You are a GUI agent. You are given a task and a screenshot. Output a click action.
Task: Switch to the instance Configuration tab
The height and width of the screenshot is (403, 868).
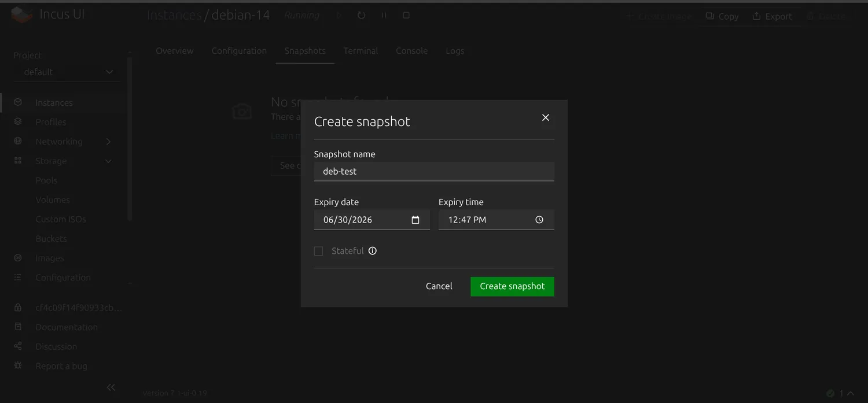tap(239, 51)
